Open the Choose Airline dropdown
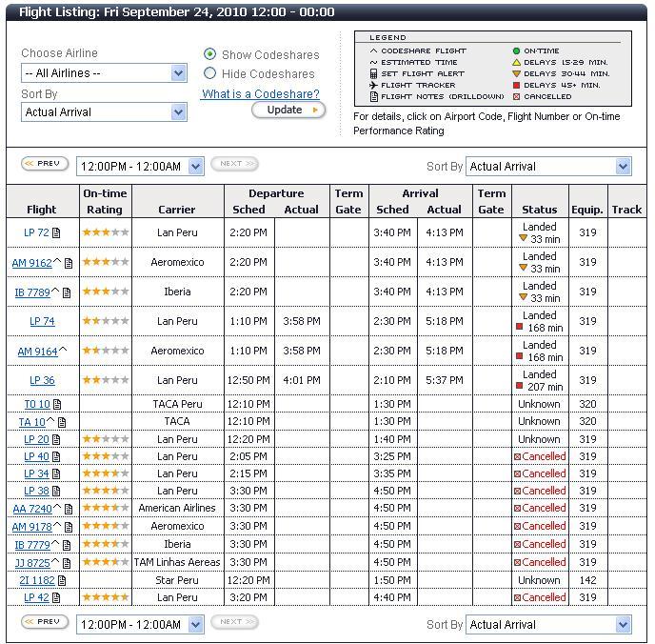Image resolution: width=655 pixels, height=644 pixels. point(104,73)
